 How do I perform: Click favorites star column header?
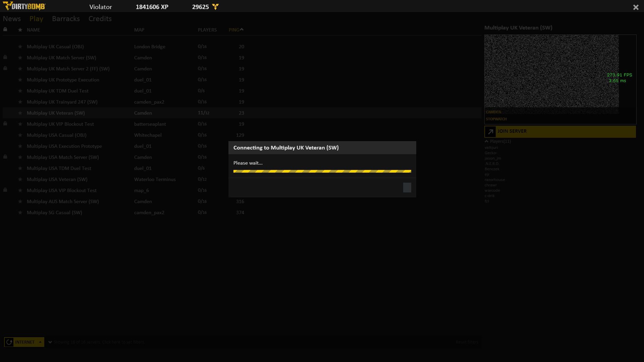[20, 30]
